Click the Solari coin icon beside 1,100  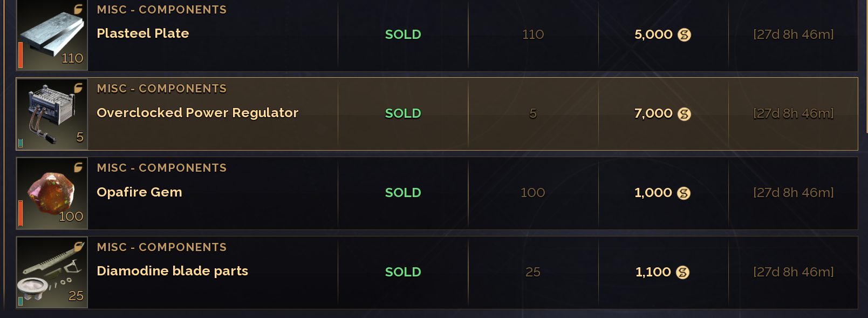682,273
